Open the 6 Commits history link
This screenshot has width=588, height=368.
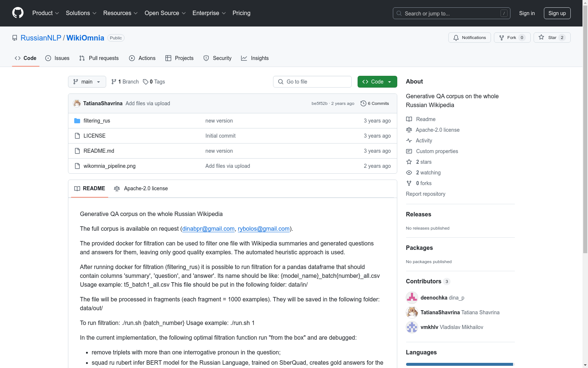pos(375,103)
